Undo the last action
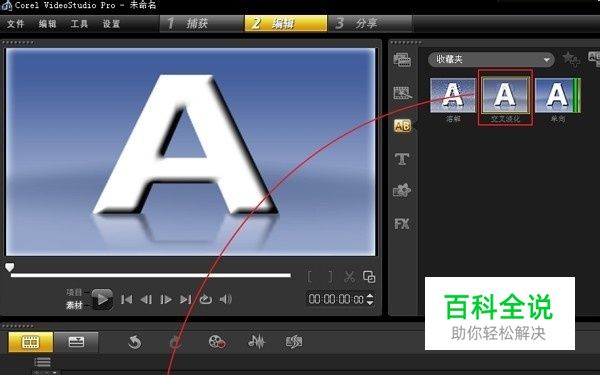 tap(135, 342)
